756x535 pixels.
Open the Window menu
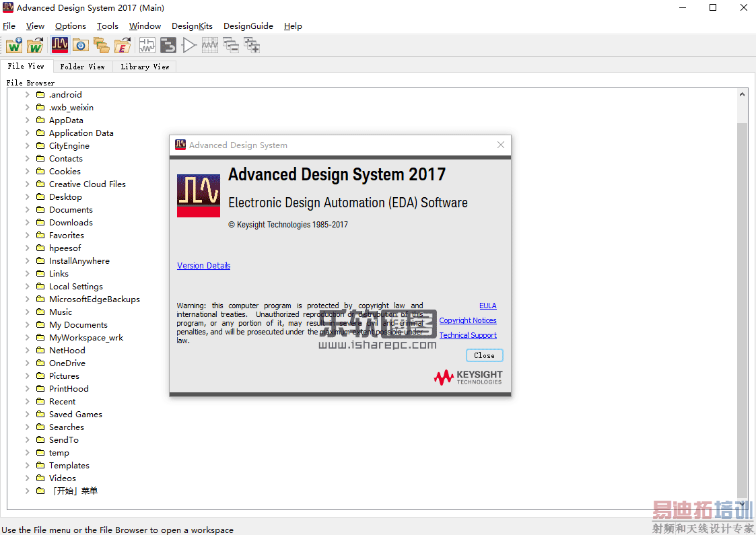click(x=145, y=26)
